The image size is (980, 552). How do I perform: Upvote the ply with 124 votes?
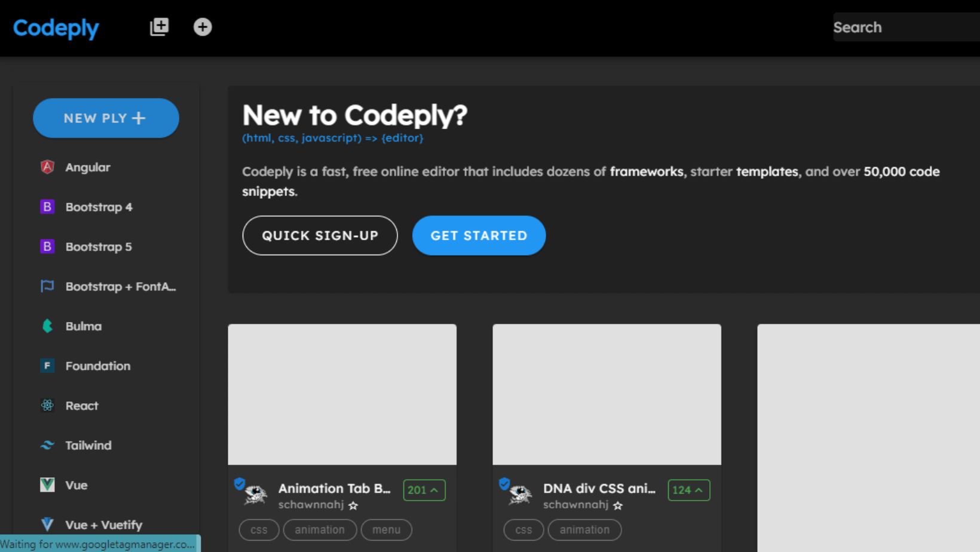688,490
